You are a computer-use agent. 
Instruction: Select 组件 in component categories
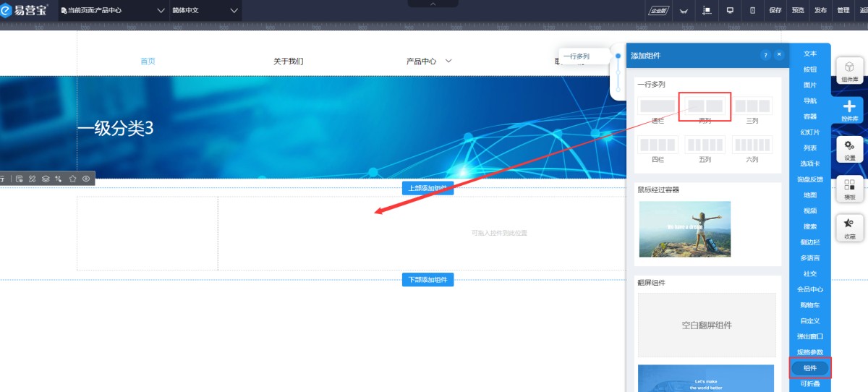(x=810, y=368)
